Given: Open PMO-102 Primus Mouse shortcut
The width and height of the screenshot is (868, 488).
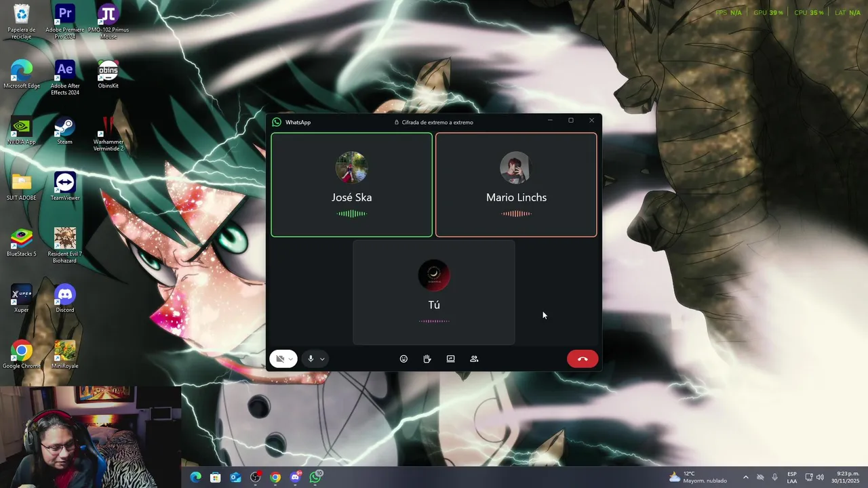Looking at the screenshot, I should (x=108, y=22).
